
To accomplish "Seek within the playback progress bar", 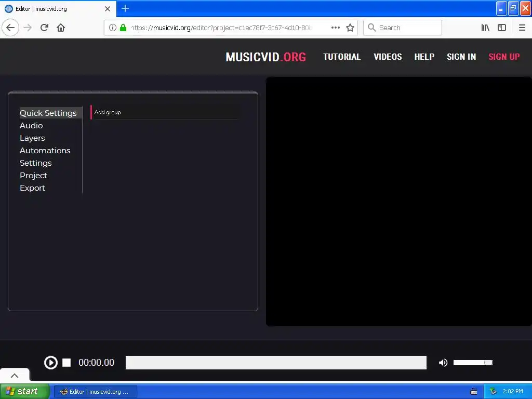I will pos(276,363).
